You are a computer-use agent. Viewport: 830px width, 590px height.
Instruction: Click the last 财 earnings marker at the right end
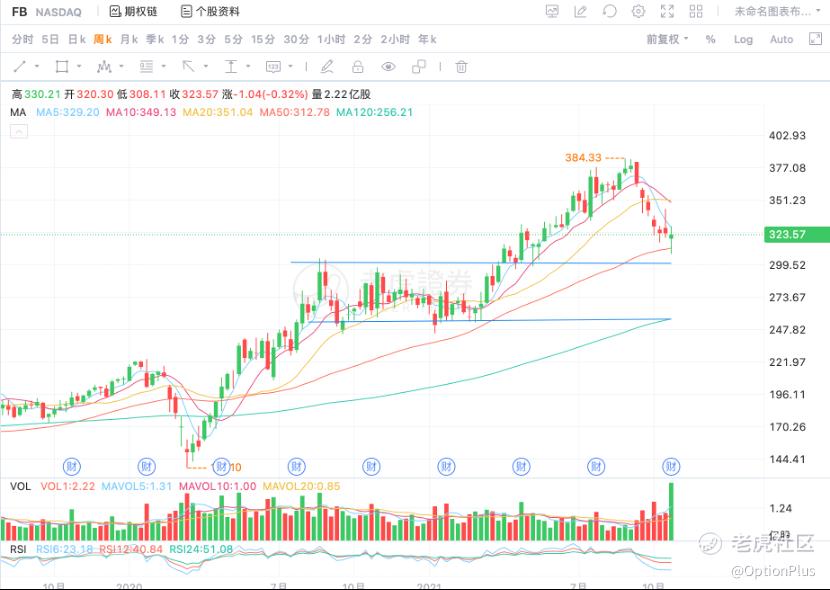[x=671, y=466]
